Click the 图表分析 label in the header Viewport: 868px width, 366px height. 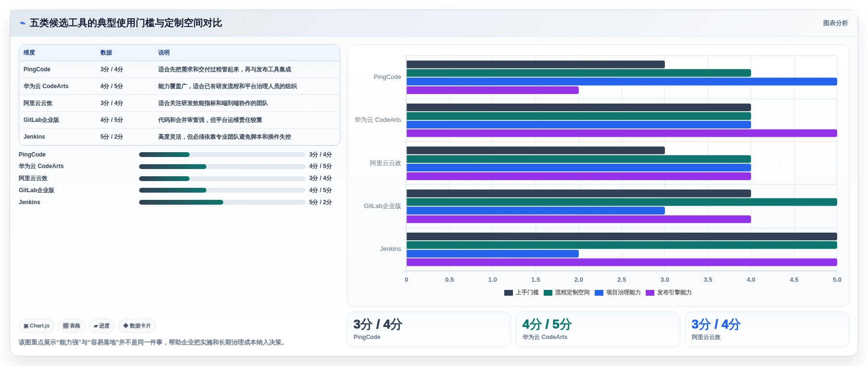(835, 23)
